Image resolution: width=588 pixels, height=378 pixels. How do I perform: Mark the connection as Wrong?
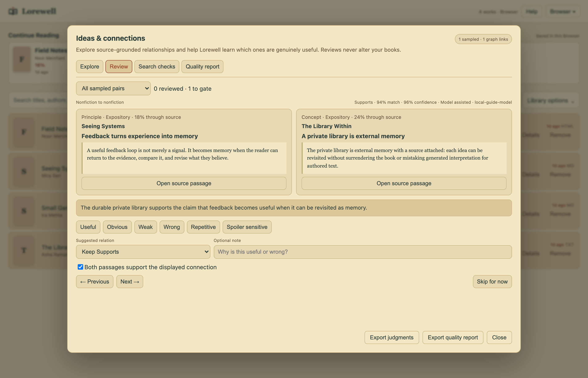pos(172,227)
